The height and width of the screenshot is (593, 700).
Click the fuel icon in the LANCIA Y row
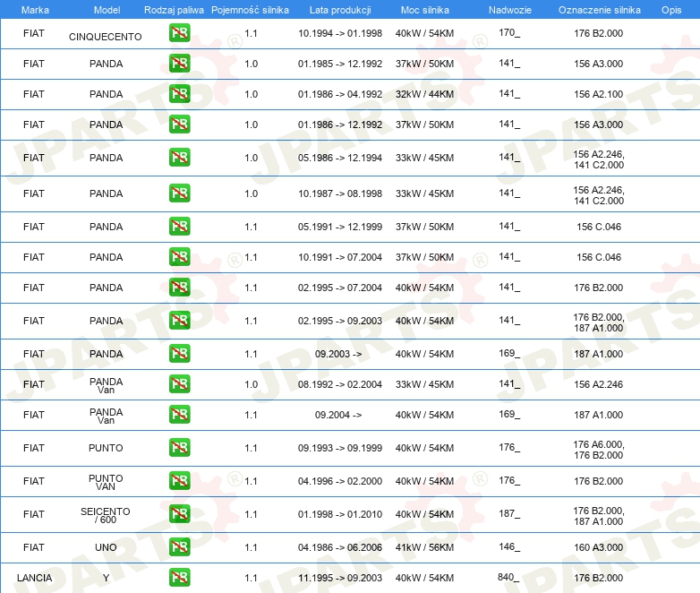pyautogui.click(x=179, y=578)
